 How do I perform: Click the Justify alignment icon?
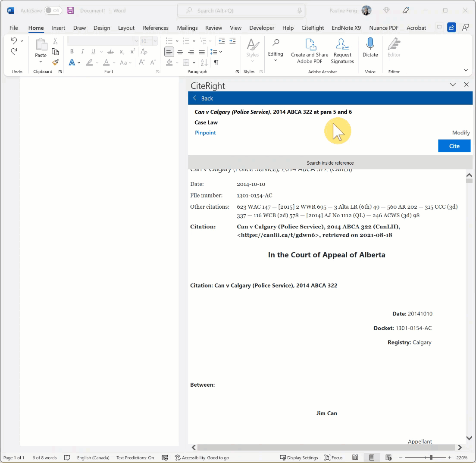pyautogui.click(x=202, y=52)
